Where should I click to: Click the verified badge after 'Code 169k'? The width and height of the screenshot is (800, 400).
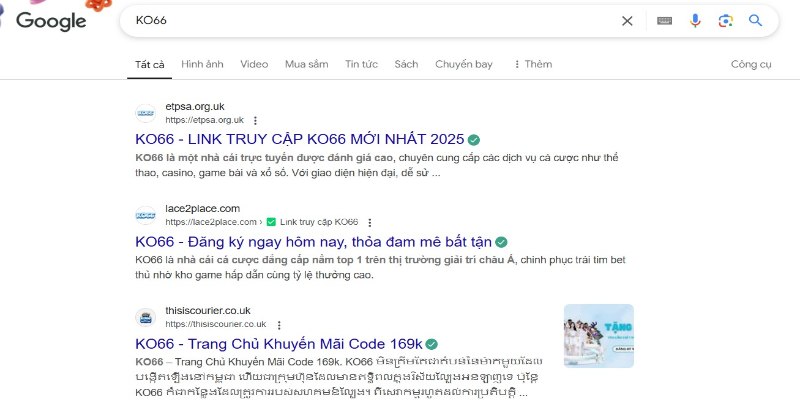point(432,344)
